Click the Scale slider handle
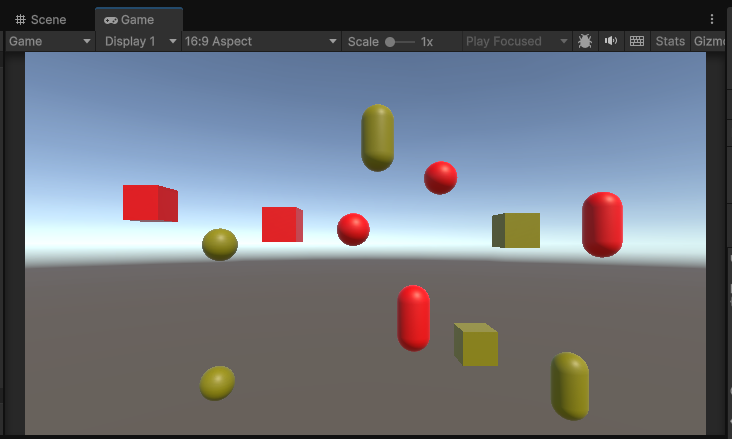Viewport: 732px width, 439px height. point(390,41)
